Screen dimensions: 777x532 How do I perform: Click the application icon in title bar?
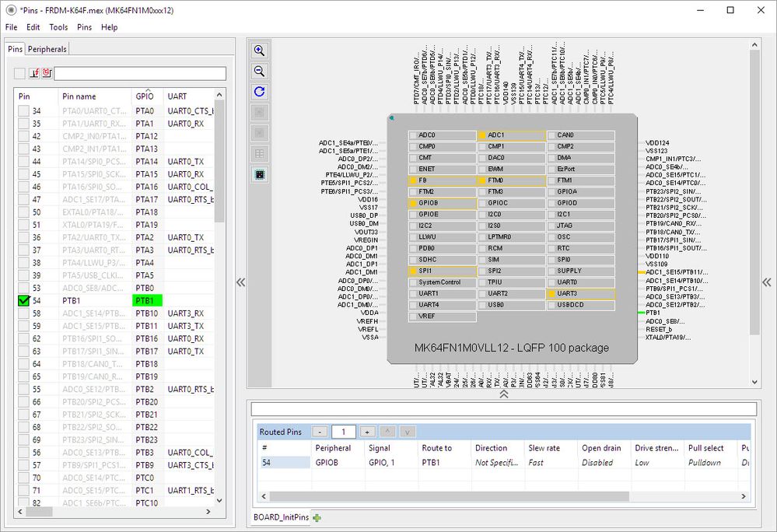pyautogui.click(x=11, y=10)
